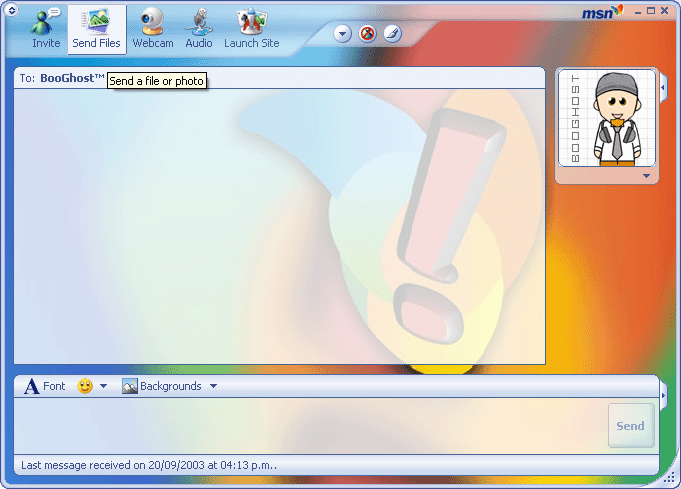This screenshot has height=489, width=681.
Task: Expand the emoticon picker dropdown arrow
Action: [x=103, y=387]
